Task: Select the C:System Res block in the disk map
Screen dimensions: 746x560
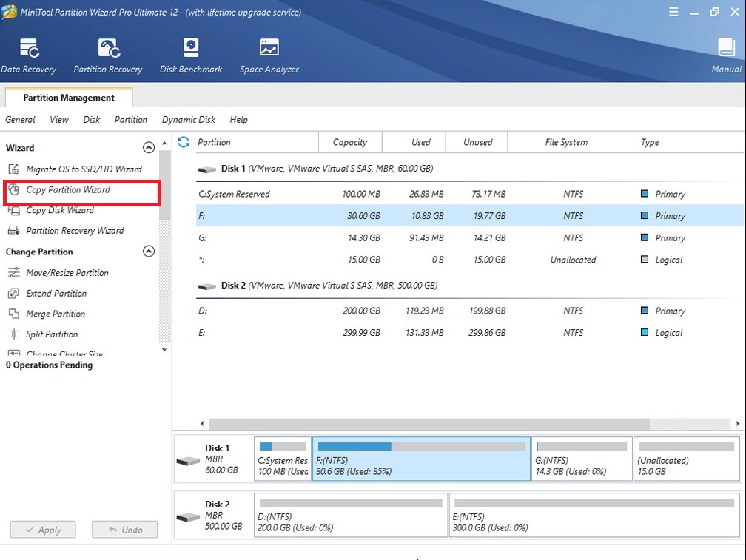Action: [x=283, y=459]
